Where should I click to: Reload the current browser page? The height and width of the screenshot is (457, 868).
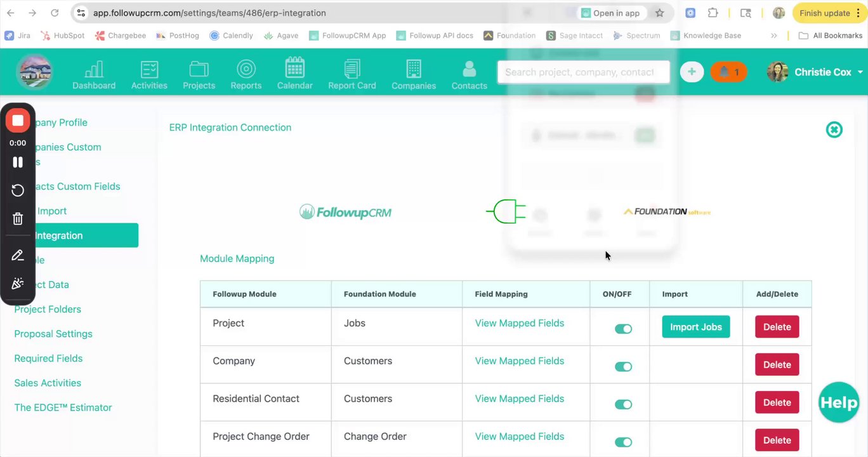click(x=55, y=13)
